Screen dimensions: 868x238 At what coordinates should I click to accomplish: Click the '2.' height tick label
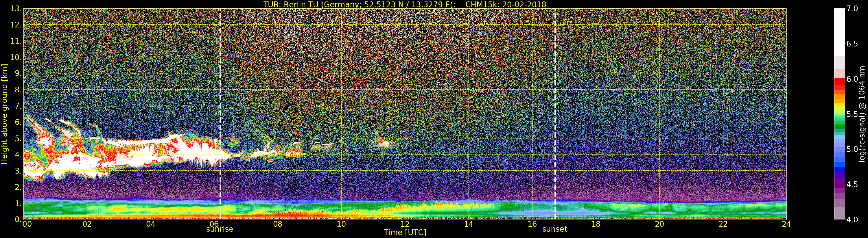(18, 187)
